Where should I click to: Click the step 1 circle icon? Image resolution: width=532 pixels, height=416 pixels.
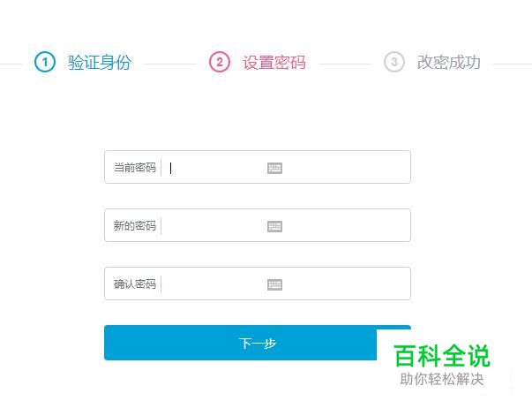45,62
